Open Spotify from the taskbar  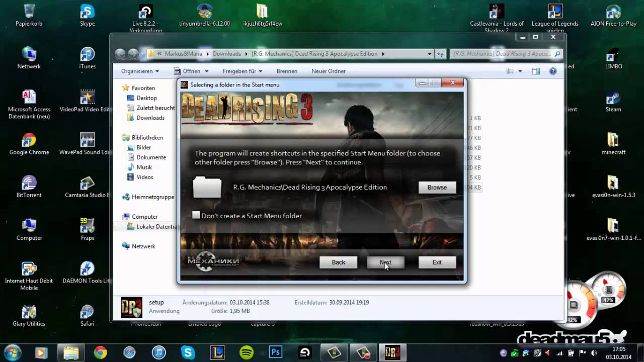point(247,352)
